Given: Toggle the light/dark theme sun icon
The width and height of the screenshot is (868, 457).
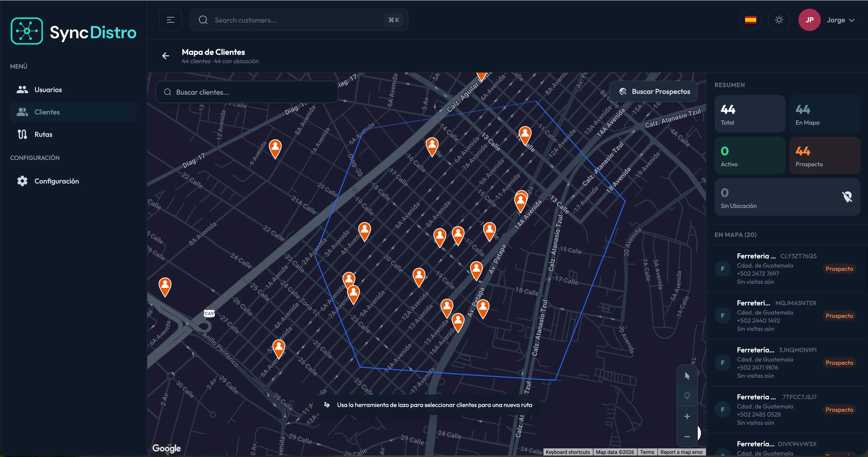Looking at the screenshot, I should [x=779, y=20].
